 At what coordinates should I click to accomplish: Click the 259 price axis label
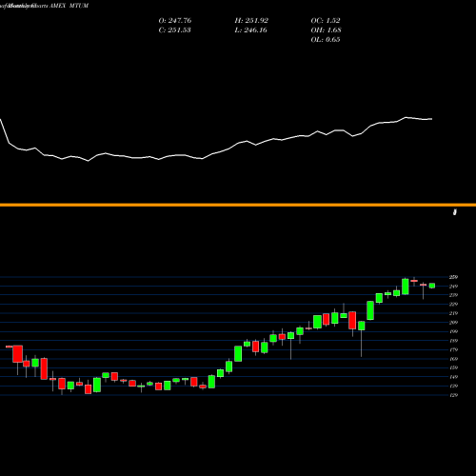point(453,277)
